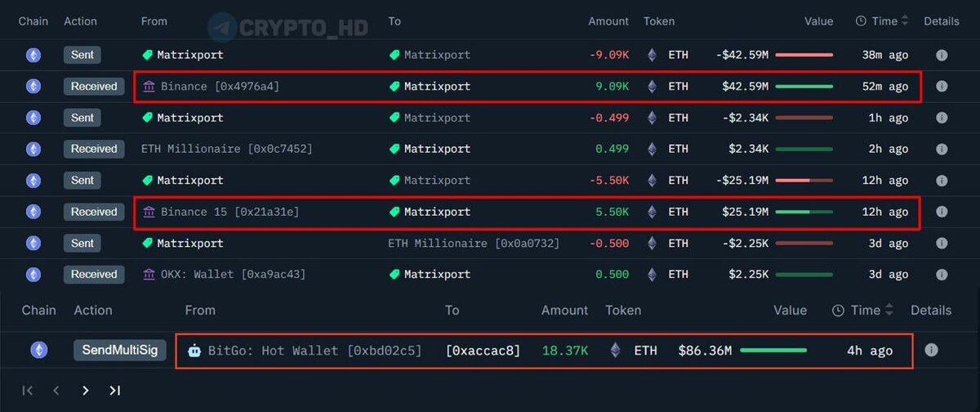980x412 pixels.
Task: Click upper table Amount column header
Action: tap(608, 21)
